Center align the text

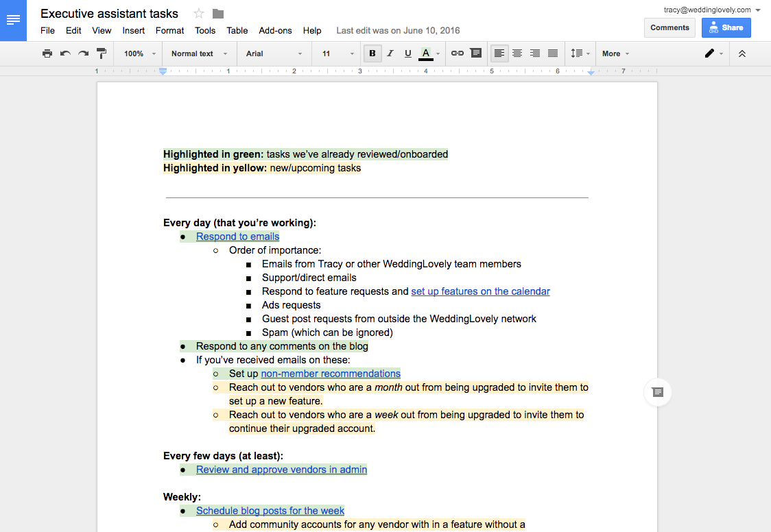click(517, 53)
